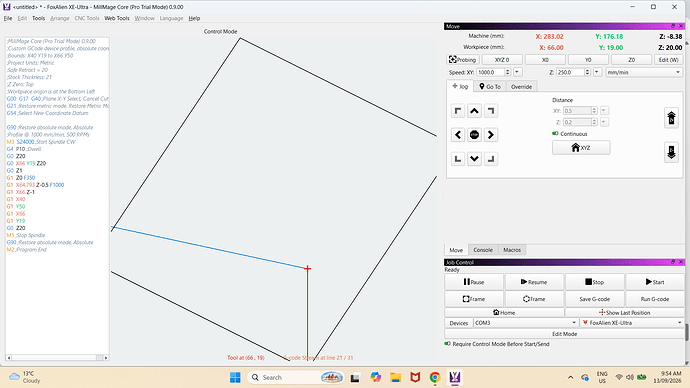Start the job
The height and width of the screenshot is (388, 690).
(655, 282)
